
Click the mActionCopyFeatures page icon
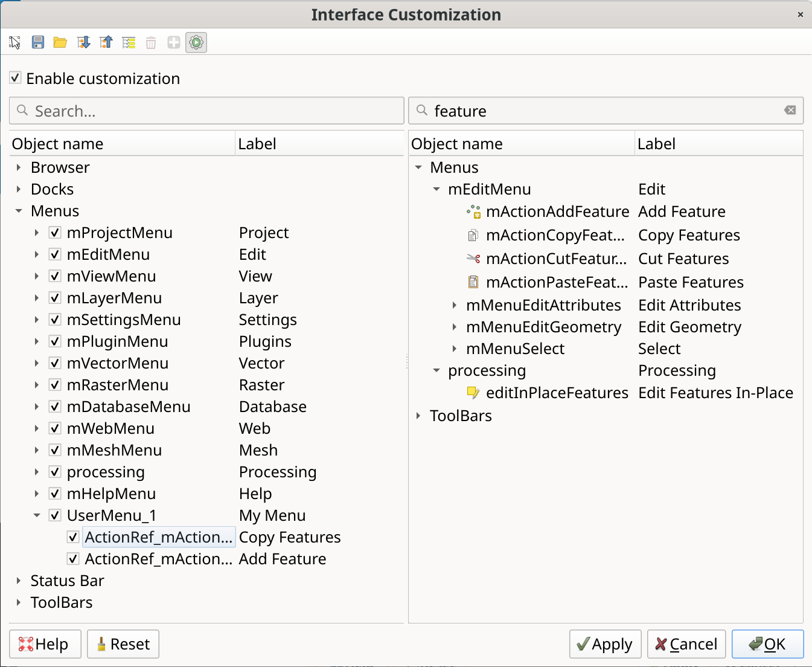click(474, 235)
